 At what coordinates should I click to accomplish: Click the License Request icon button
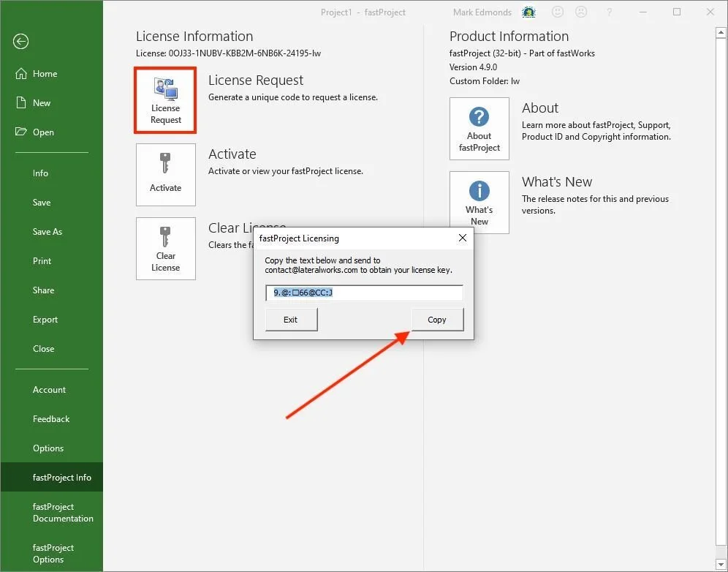pos(165,100)
